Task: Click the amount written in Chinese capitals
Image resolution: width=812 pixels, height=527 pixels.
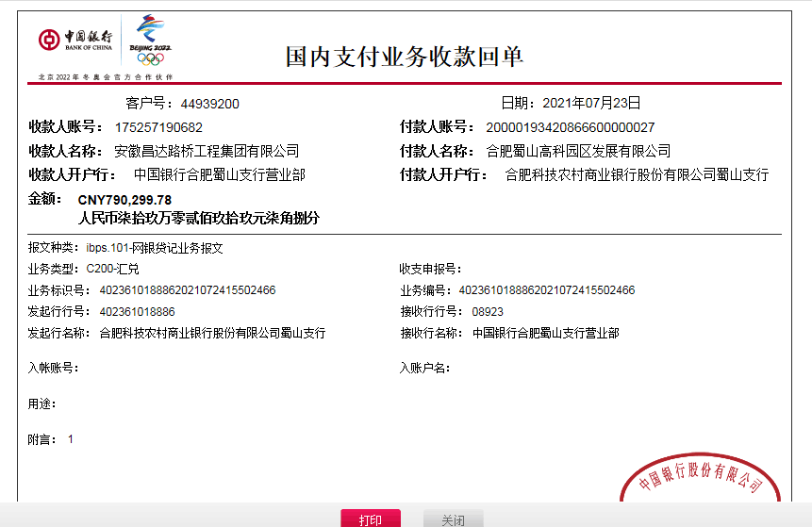Action: click(x=199, y=218)
